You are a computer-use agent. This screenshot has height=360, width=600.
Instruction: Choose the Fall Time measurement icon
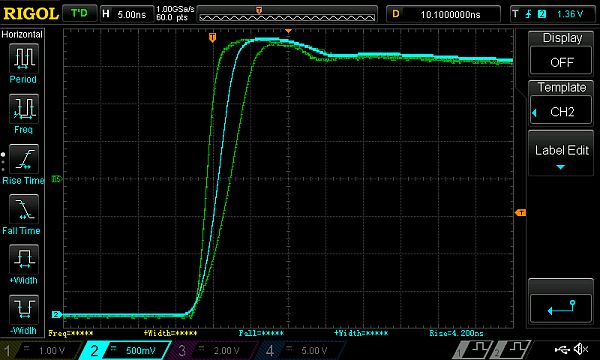tap(24, 209)
